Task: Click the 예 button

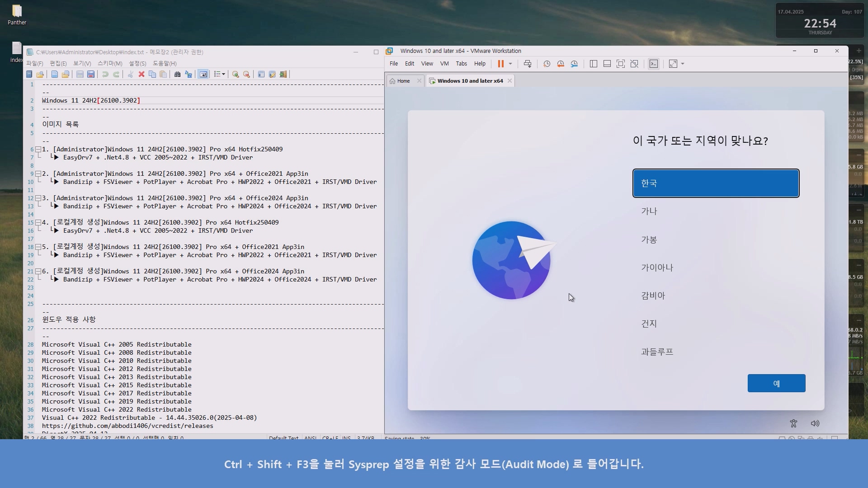Action: (776, 383)
